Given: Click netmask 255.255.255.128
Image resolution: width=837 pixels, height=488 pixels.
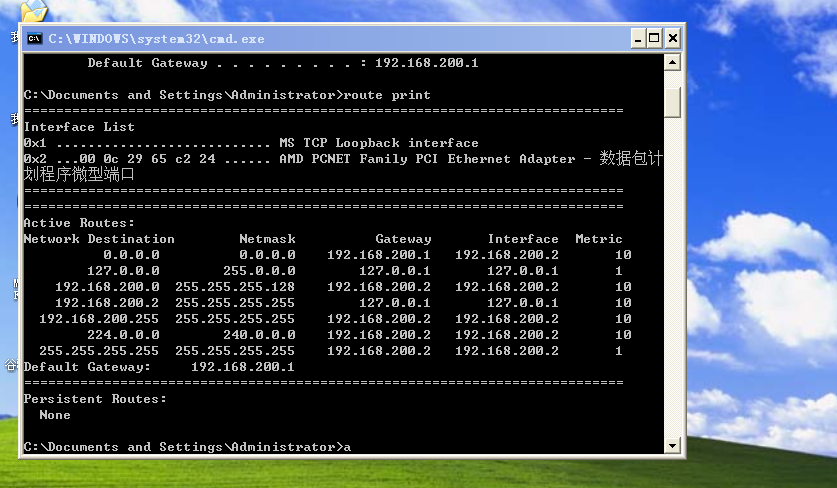Looking at the screenshot, I should coord(235,287).
